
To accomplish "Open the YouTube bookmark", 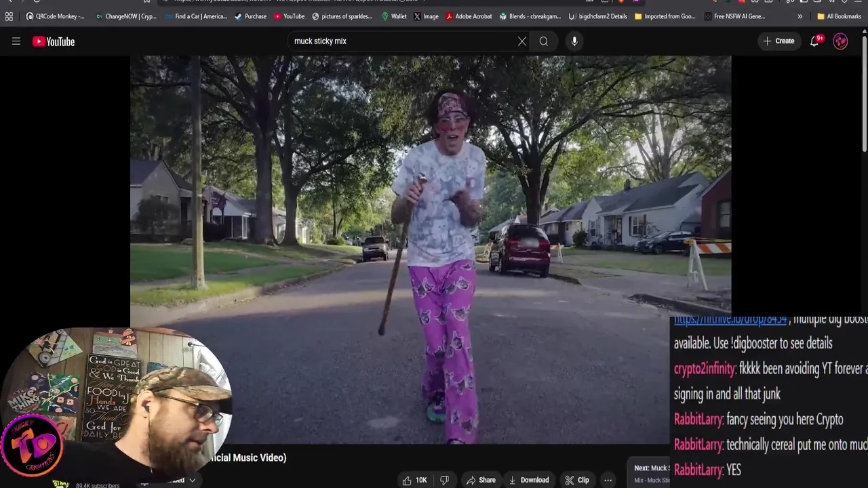I will point(290,16).
